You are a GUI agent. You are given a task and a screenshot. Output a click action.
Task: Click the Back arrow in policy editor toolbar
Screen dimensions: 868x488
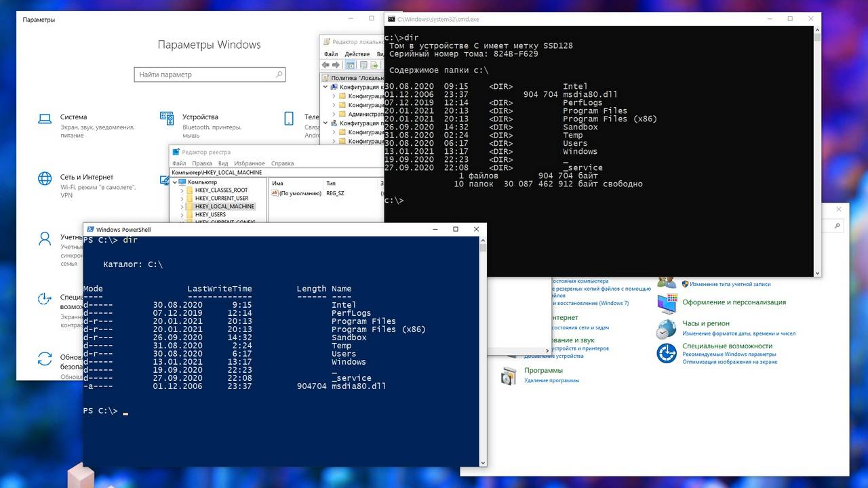[326, 65]
